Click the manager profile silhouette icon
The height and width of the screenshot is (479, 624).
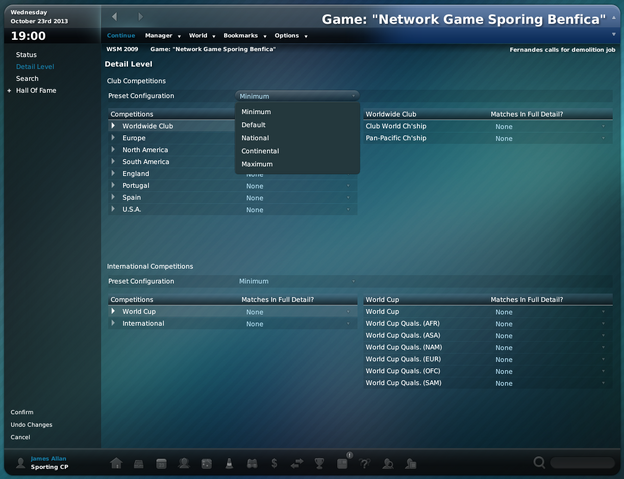(x=20, y=463)
